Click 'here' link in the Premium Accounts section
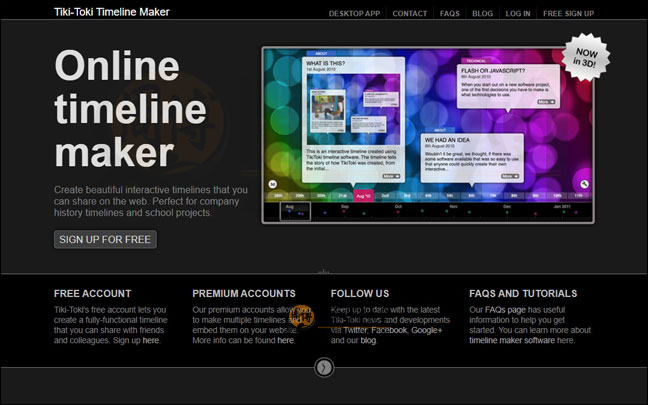 tap(286, 341)
